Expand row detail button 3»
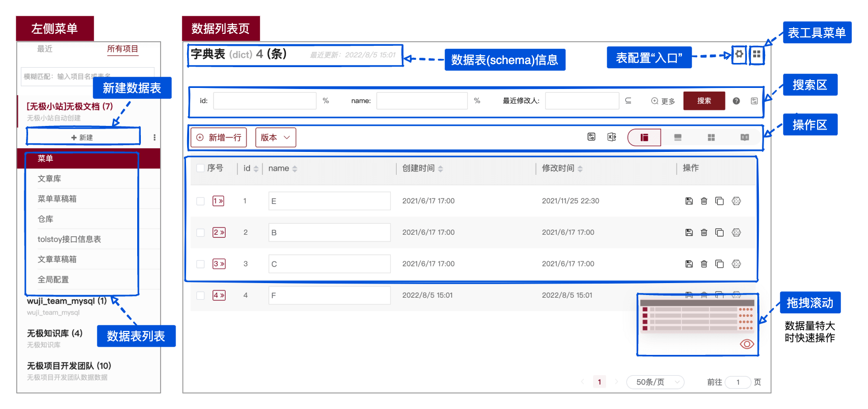The width and height of the screenshot is (868, 409). tap(219, 264)
